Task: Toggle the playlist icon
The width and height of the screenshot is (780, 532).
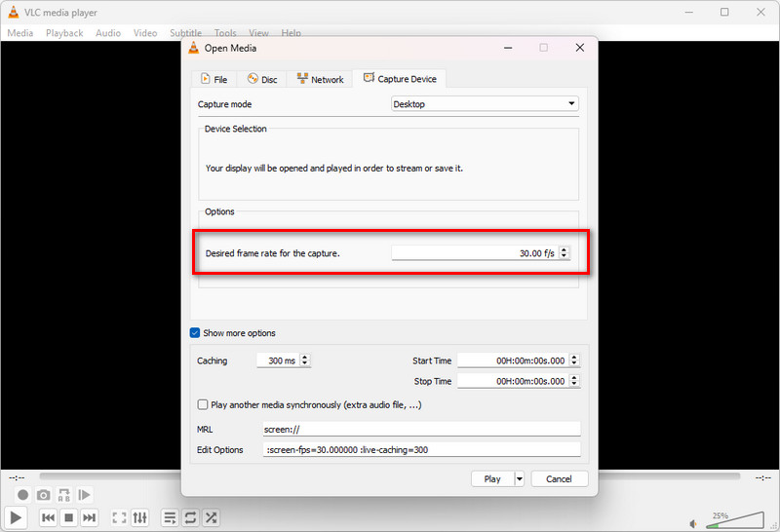Action: point(170,517)
